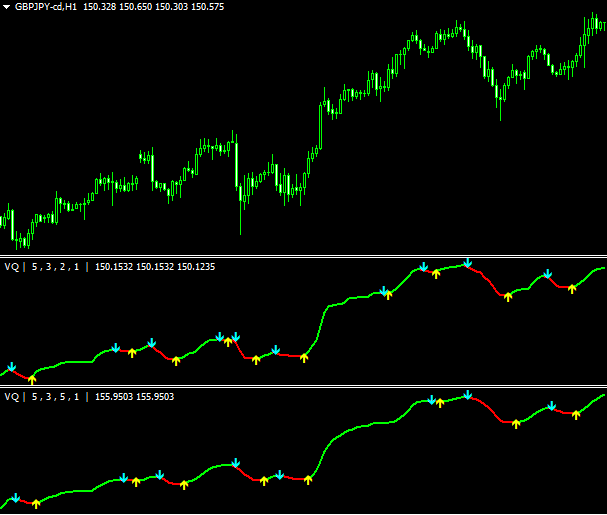Click rightmost yellow up arrow in VQ 5,3,2,1 pane
Viewport: 607px width, 515px height.
click(572, 288)
